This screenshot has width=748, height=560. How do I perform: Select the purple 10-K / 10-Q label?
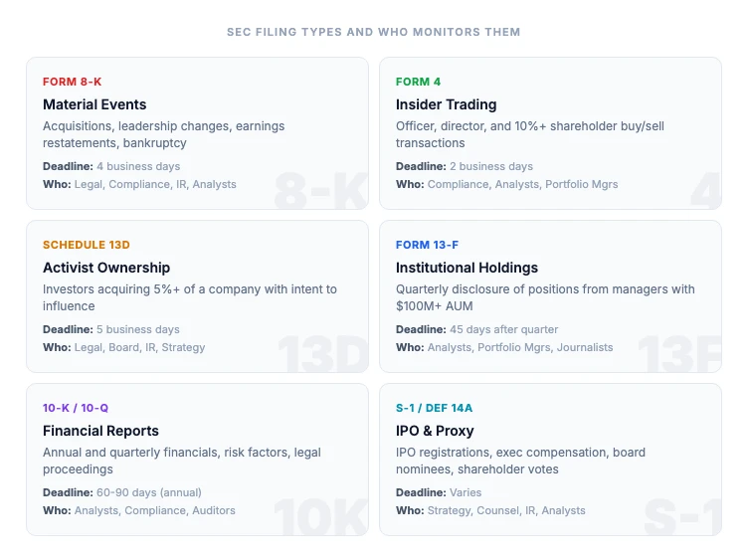pos(76,408)
